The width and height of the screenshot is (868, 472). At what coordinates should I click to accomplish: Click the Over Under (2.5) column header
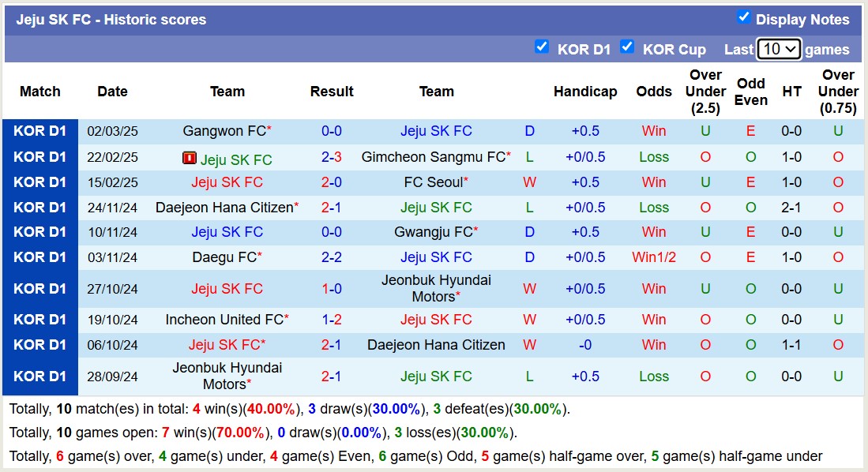[x=705, y=92]
